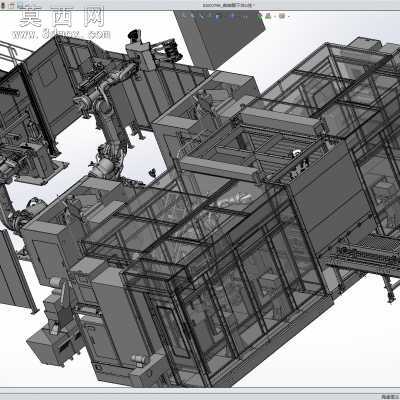Expand the arrow beside View Settings monitor
This screenshot has width=400, height=400.
point(289,16)
